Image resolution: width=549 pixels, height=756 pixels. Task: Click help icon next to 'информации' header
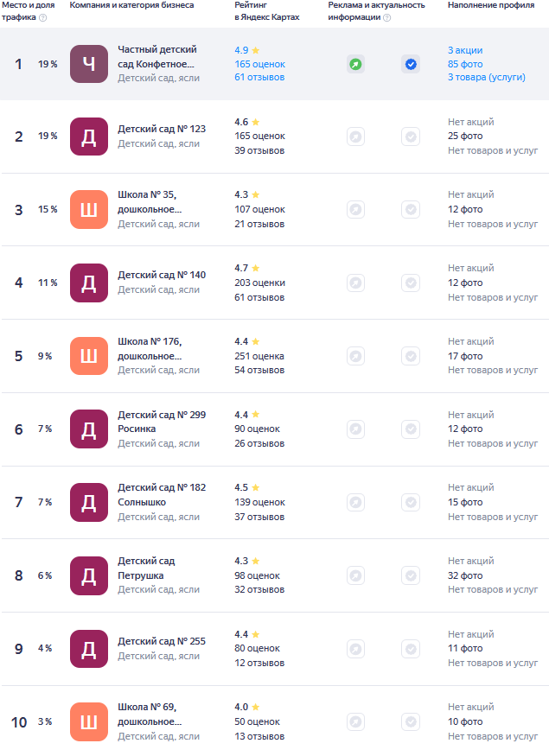[387, 18]
